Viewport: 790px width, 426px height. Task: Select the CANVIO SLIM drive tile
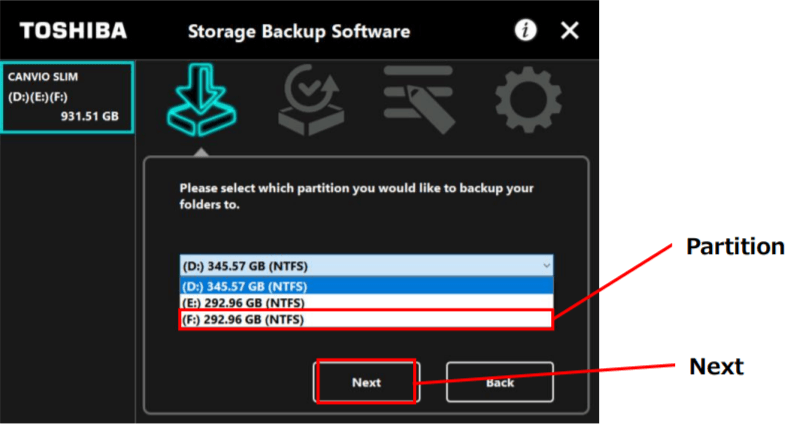[66, 96]
